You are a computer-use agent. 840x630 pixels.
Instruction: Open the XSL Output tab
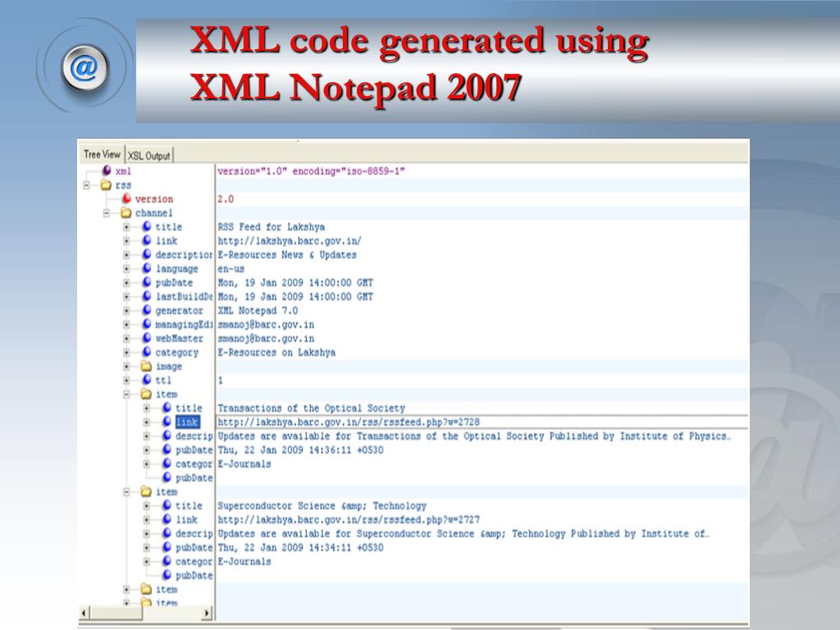[x=149, y=156]
